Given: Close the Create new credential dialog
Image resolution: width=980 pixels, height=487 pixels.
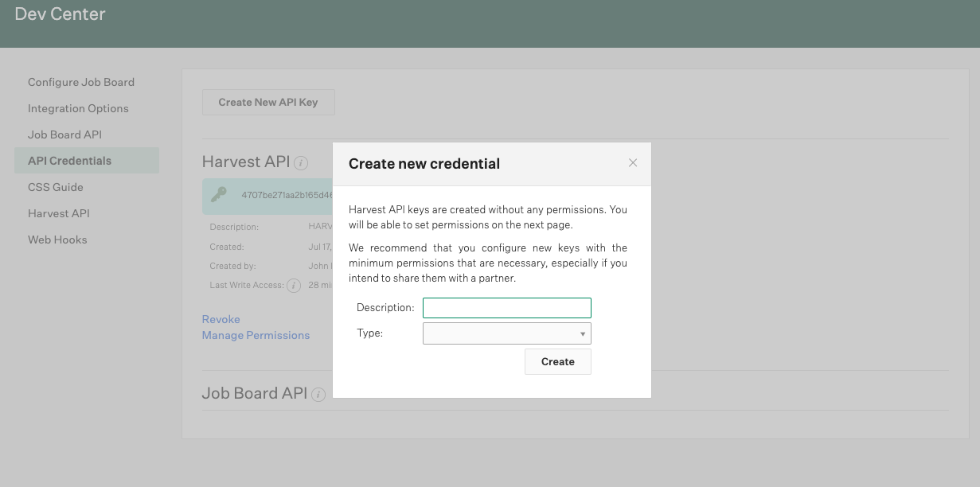Looking at the screenshot, I should [x=633, y=163].
